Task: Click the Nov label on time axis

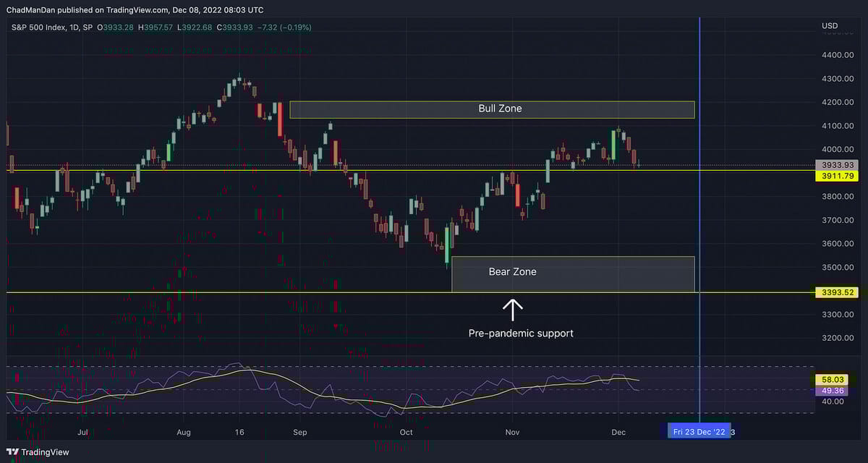Action: (x=513, y=432)
